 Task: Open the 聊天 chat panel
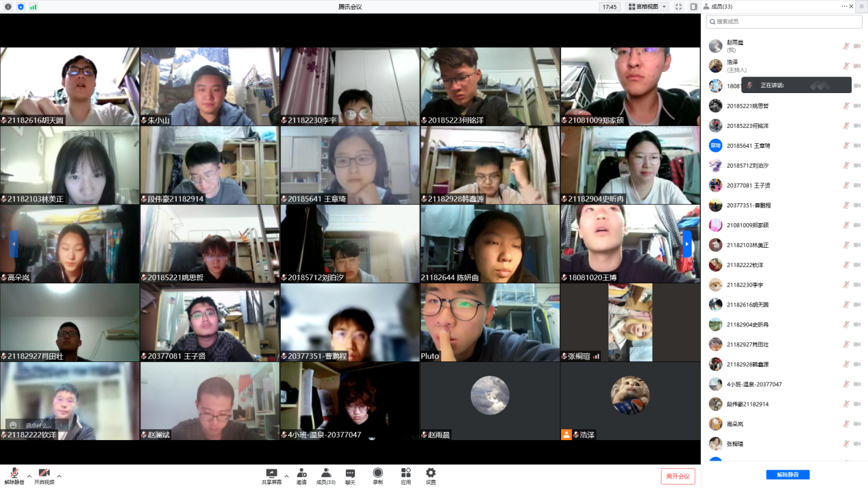click(x=350, y=476)
